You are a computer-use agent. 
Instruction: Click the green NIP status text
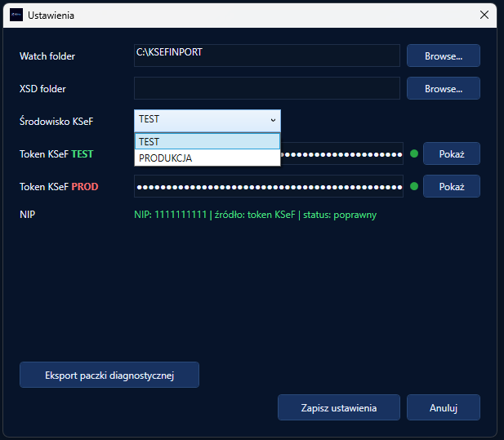point(255,215)
